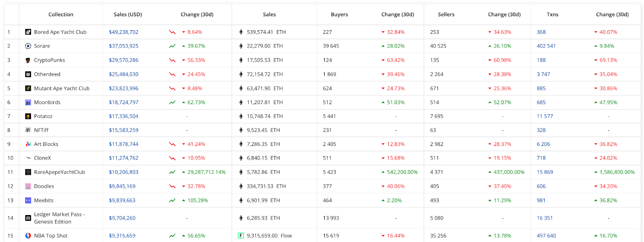Open Sorare transactions count 402 541
This screenshot has height=242, width=644.
coord(546,46)
